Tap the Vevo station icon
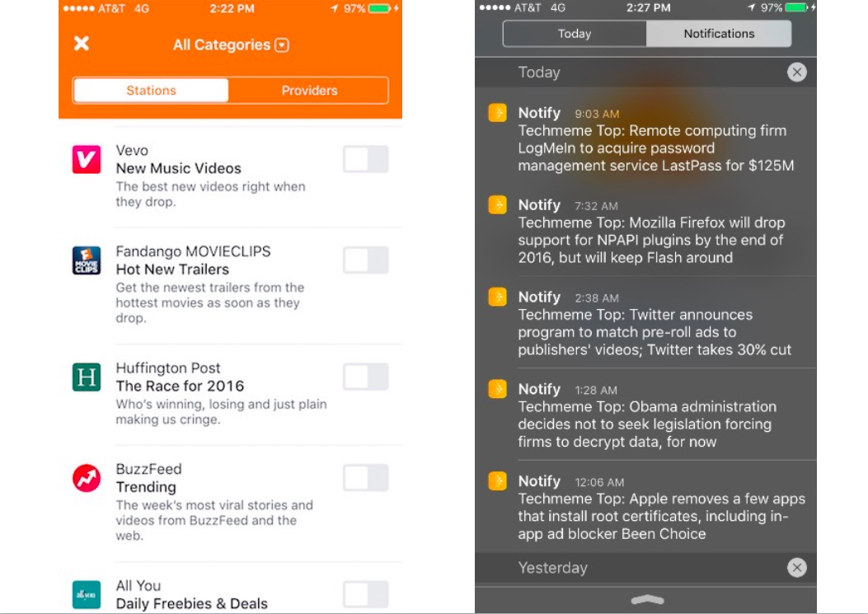 pyautogui.click(x=87, y=158)
